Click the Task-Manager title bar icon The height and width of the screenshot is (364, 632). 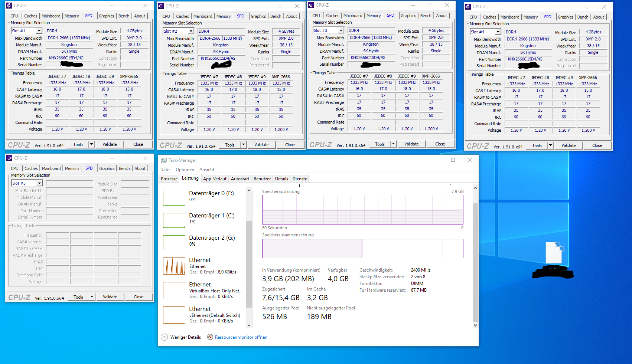coord(164,160)
